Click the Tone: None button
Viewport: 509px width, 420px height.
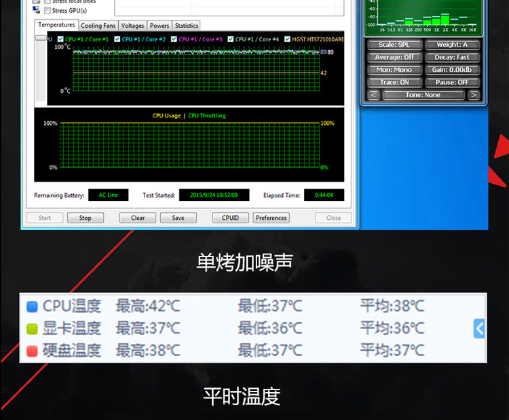coord(423,95)
